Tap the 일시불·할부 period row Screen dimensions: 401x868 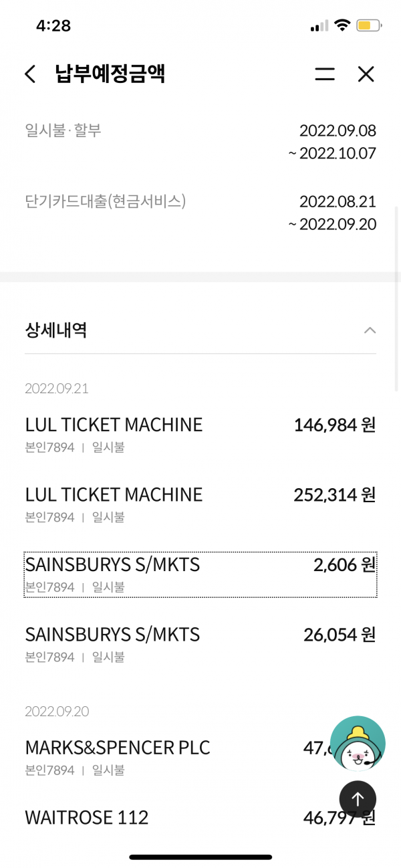(200, 141)
